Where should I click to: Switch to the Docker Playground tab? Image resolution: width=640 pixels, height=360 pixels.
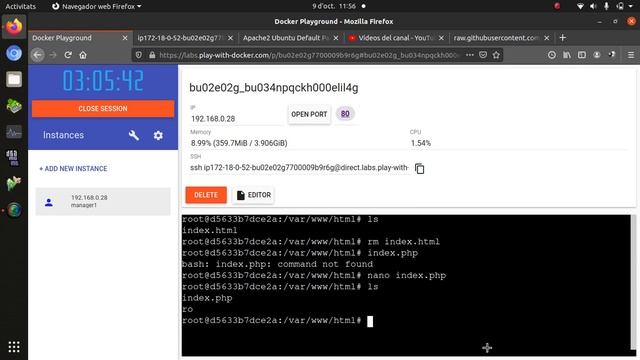coord(81,38)
